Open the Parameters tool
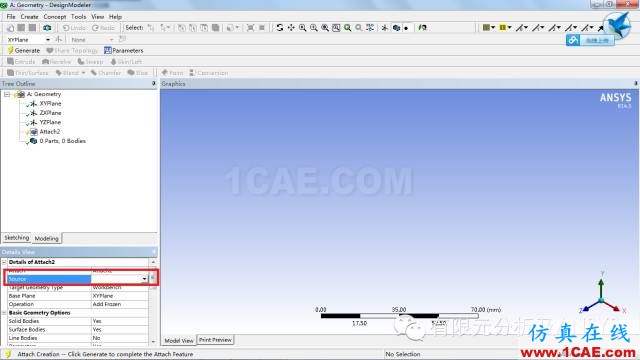 [x=124, y=51]
